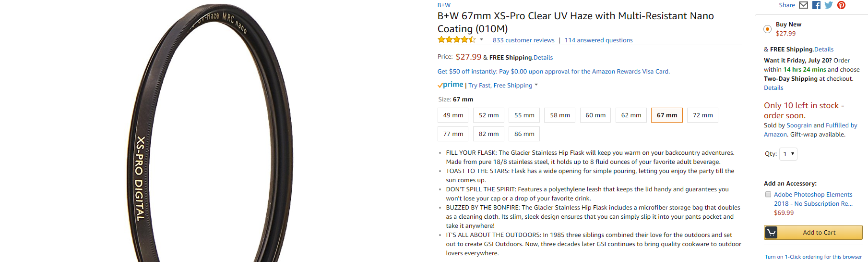This screenshot has height=262, width=868.
Task: Click the Prime logo
Action: tap(451, 85)
